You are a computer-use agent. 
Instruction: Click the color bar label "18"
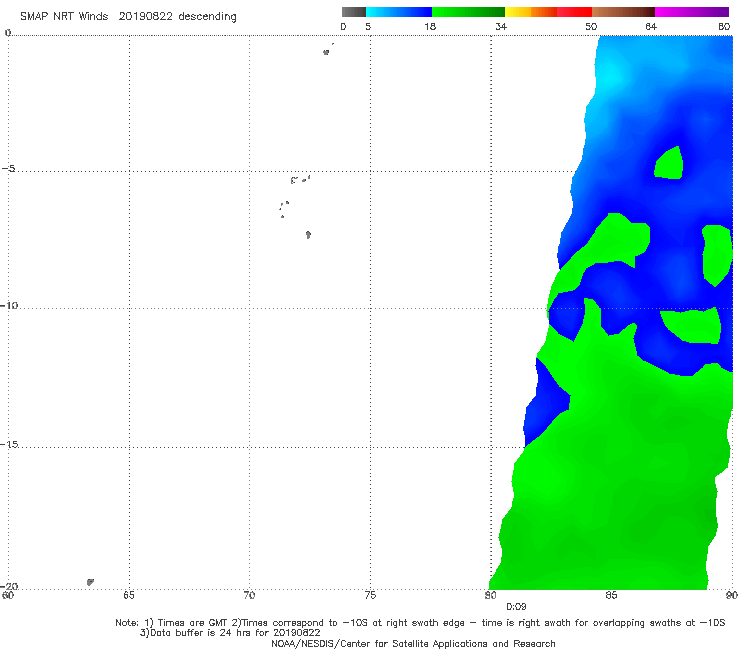click(430, 27)
